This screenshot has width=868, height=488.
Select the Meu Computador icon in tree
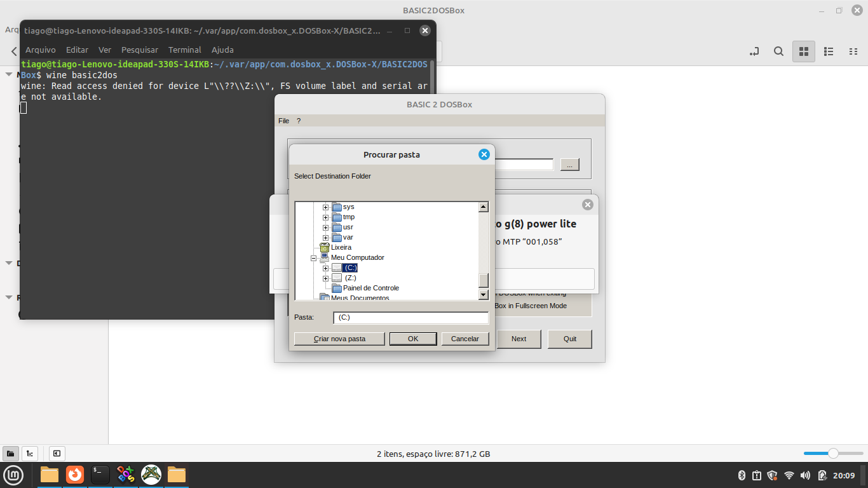325,257
